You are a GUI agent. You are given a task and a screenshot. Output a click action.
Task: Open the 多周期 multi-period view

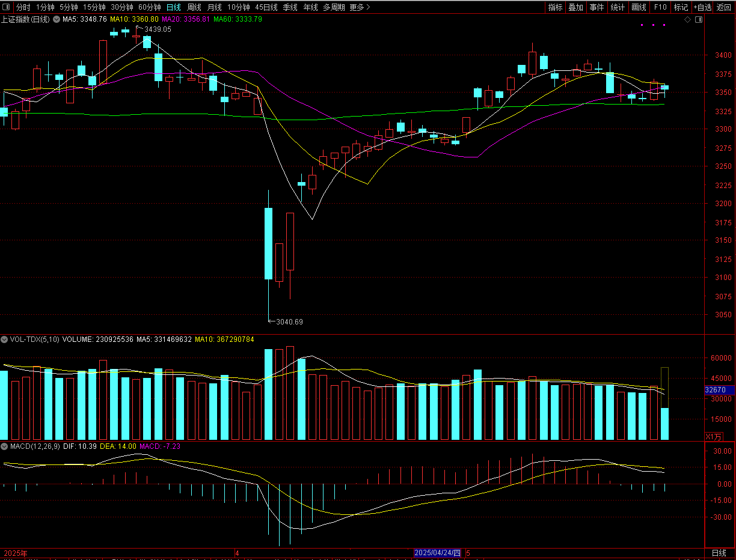[x=334, y=7]
